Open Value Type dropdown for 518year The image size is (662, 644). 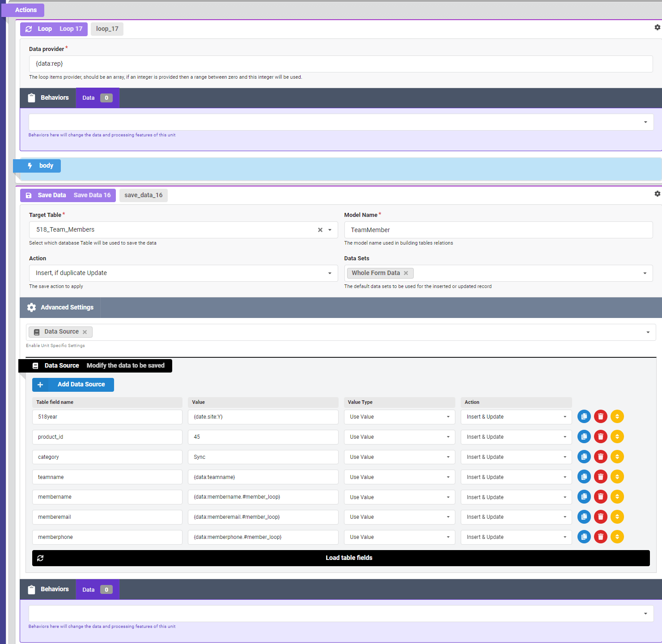pyautogui.click(x=399, y=417)
